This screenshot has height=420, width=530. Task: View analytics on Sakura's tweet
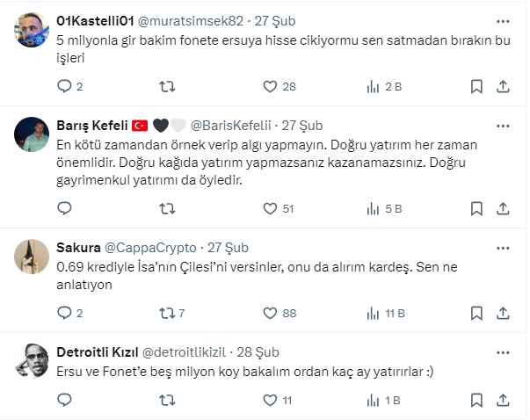(373, 313)
